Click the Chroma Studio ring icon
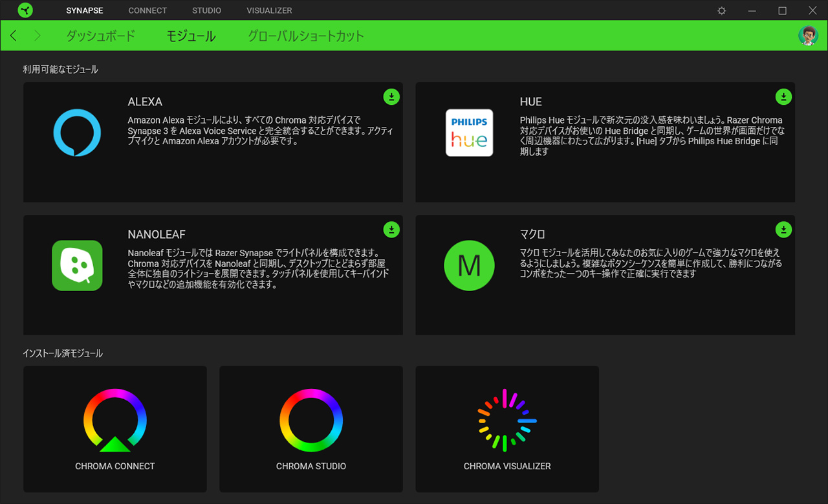The image size is (828, 504). (x=311, y=420)
